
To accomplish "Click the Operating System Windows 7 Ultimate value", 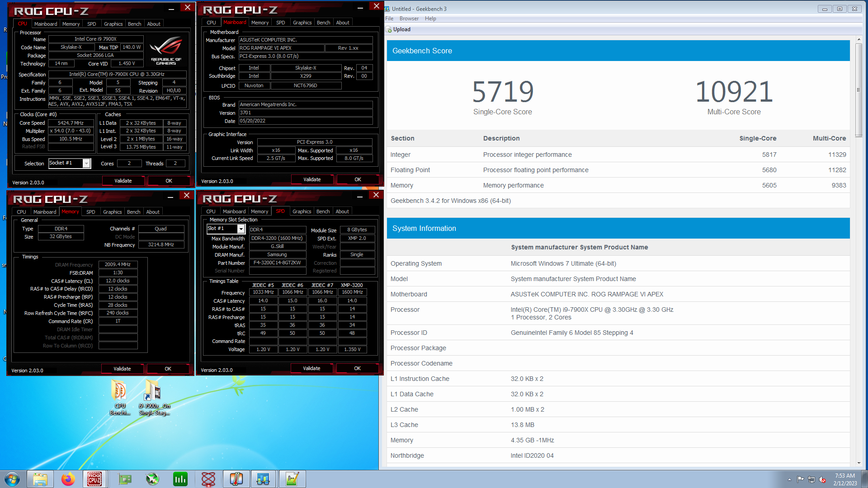I will (563, 263).
